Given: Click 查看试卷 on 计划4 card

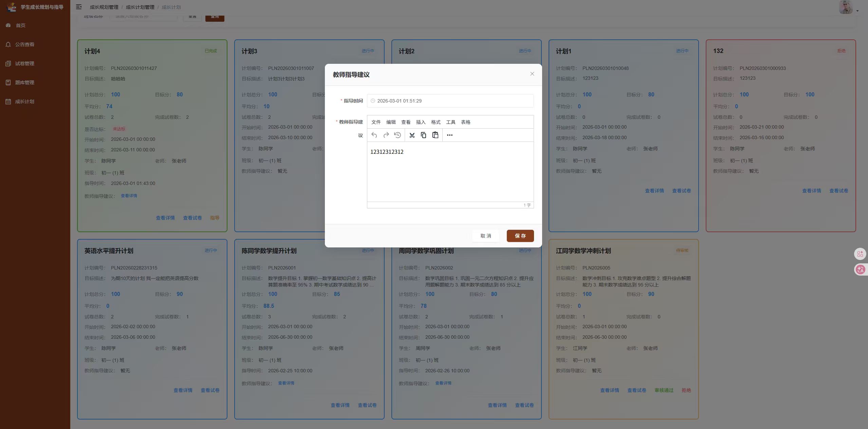Looking at the screenshot, I should pos(192,218).
